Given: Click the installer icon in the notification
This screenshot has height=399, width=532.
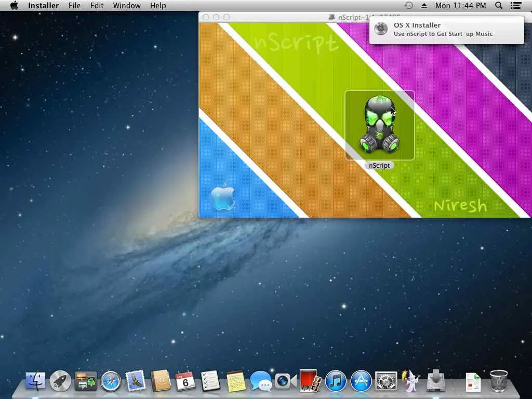Looking at the screenshot, I should [x=381, y=29].
